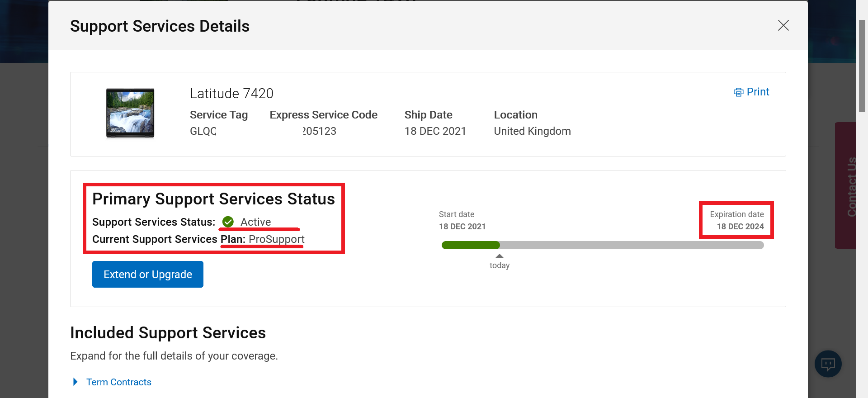
Task: Click the Extend or Upgrade button
Action: pos(148,274)
